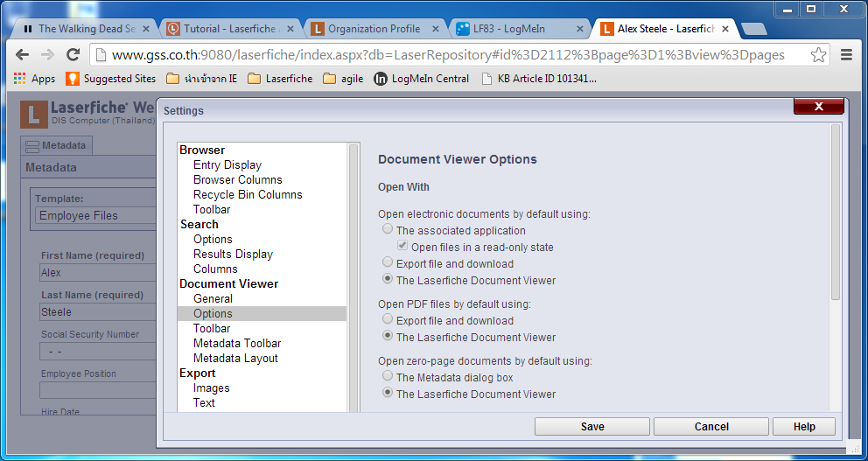This screenshot has width=868, height=461.
Task: Reload the page with refresh icon
Action: point(73,54)
